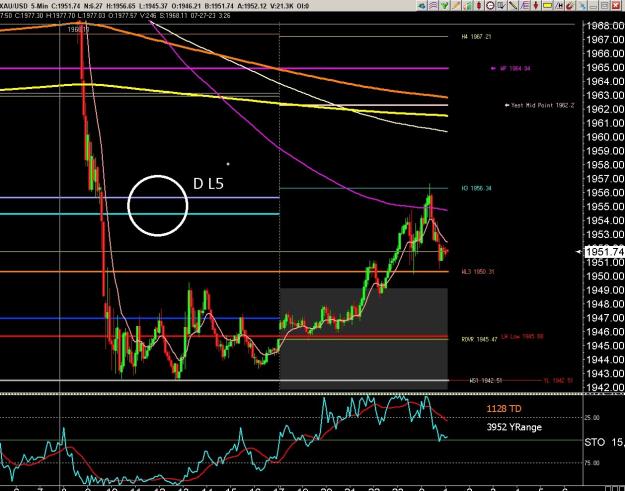Select the yellow rectangle drawing tool
Viewport: 625px width, 491px height.
[548, 6]
